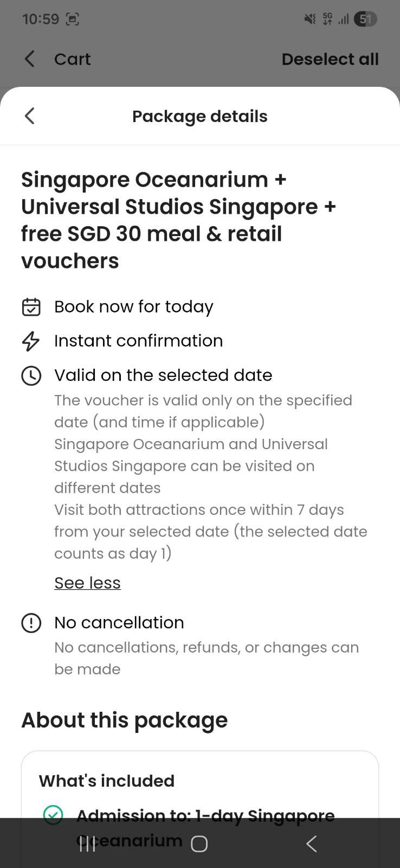Tap the Cart header title
400x868 pixels.
click(x=72, y=59)
